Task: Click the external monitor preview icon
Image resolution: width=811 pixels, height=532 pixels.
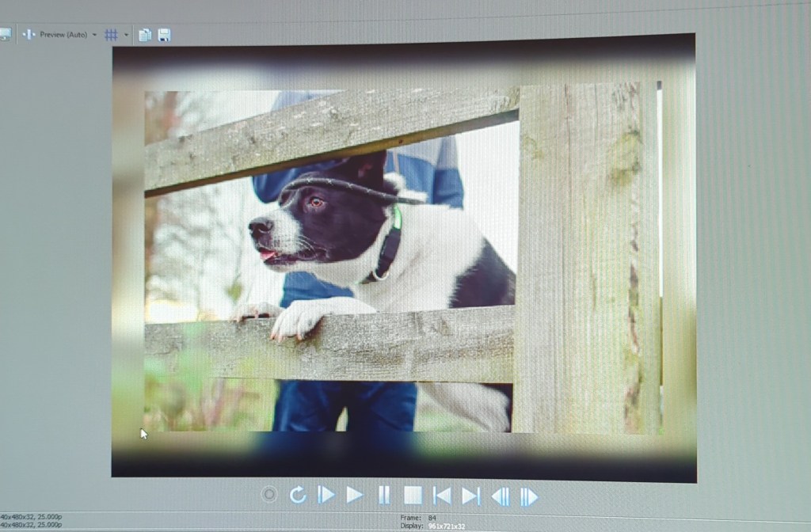Action: tap(5, 35)
